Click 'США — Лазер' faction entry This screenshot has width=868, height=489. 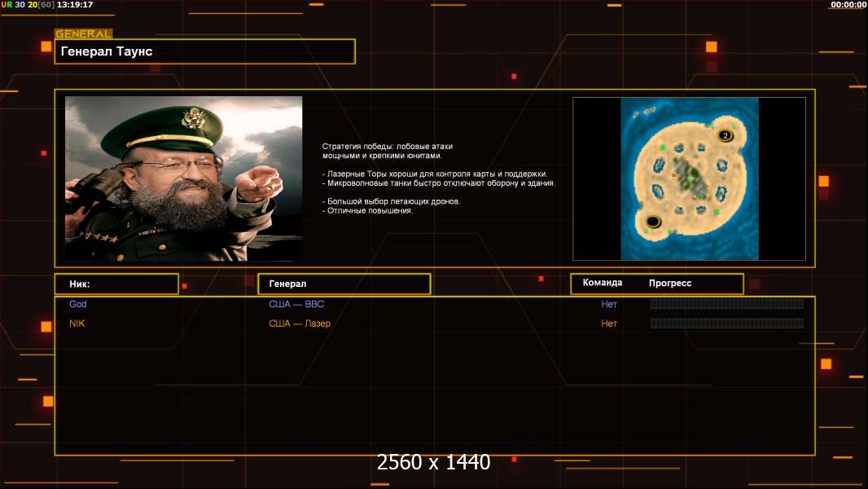300,324
